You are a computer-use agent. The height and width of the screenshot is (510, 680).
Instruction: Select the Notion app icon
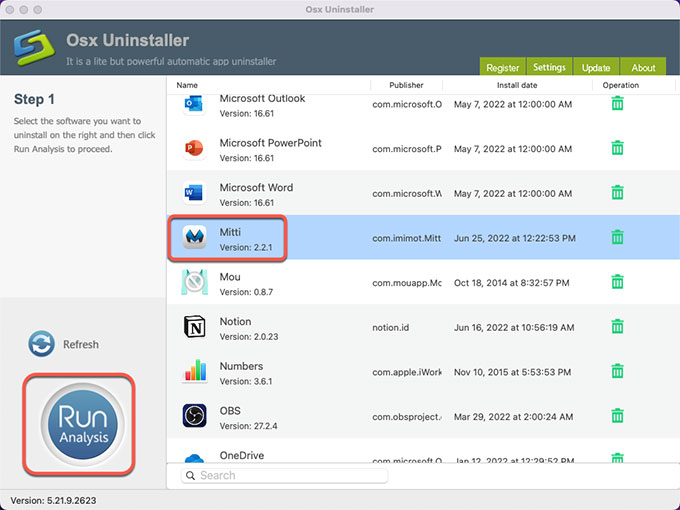194,327
